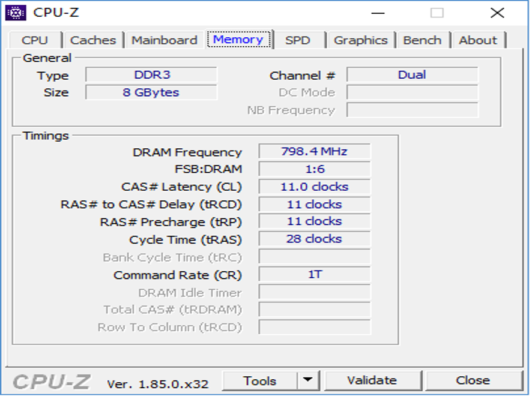
Task: Click the RAS# Precharge (tRP) label
Action: coord(171,223)
